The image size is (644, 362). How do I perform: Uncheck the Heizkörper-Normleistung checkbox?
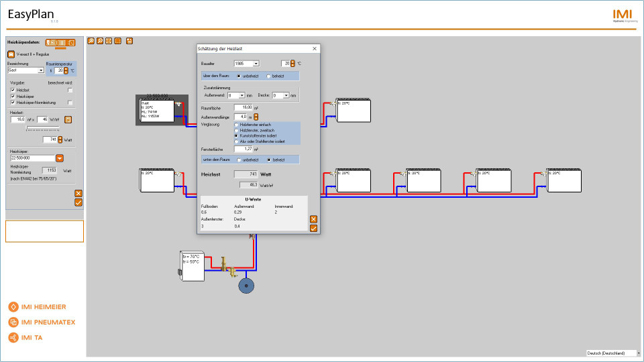pyautogui.click(x=12, y=103)
